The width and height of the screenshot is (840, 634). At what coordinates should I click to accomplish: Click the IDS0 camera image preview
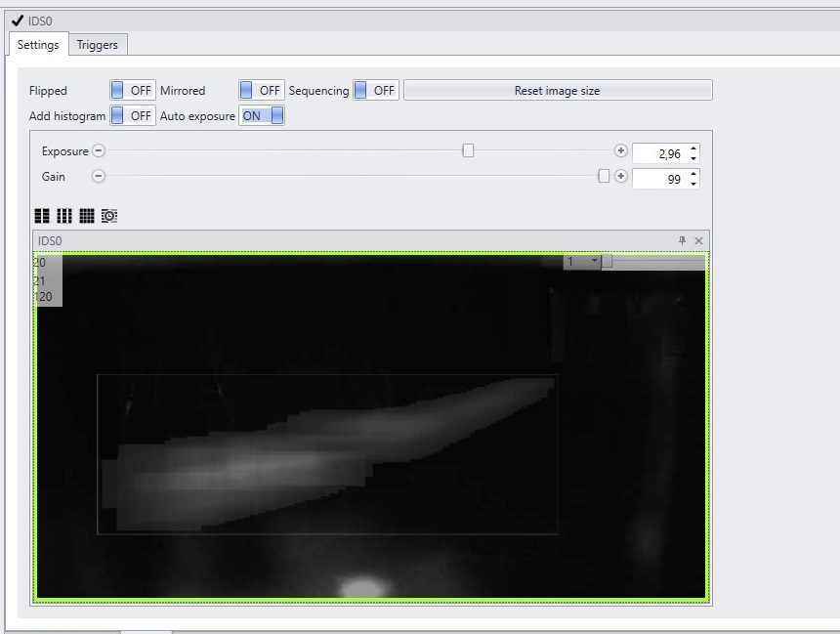pyautogui.click(x=371, y=426)
